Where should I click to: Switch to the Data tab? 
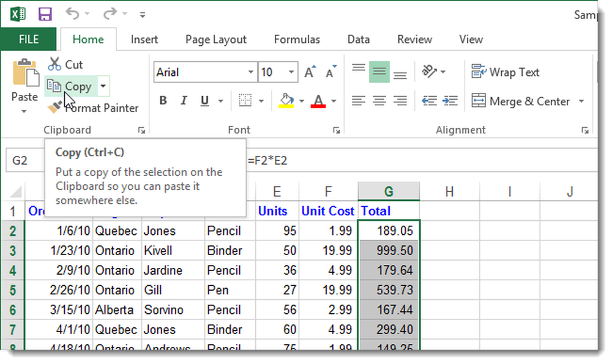[x=358, y=39]
